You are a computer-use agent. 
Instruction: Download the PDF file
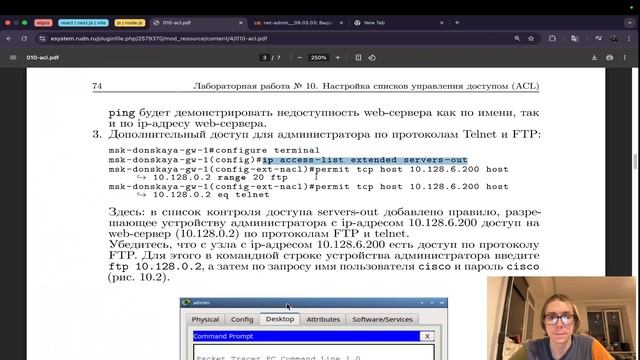point(594,58)
